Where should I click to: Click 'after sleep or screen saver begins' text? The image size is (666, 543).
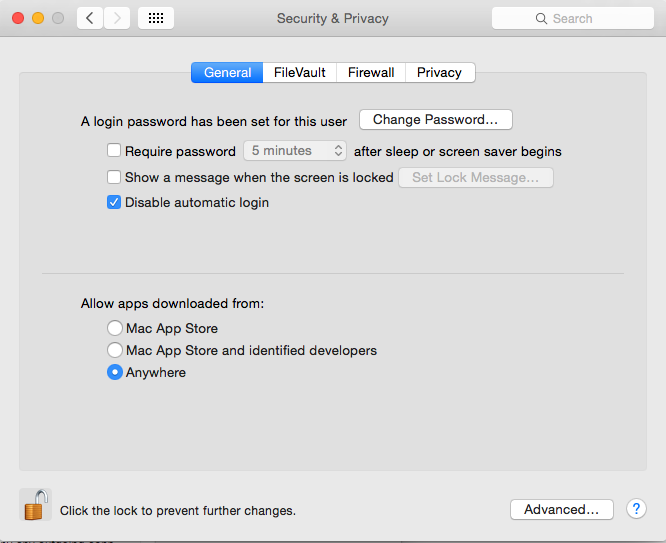pos(458,152)
